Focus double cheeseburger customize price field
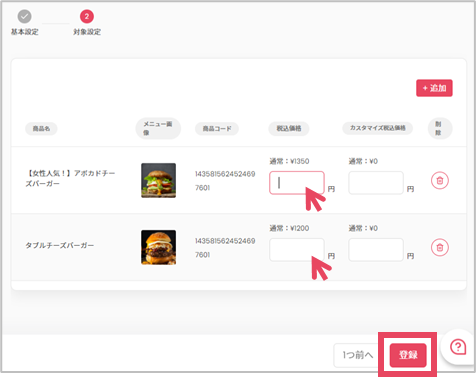Screen dimensions: 476x377 [x=376, y=250]
